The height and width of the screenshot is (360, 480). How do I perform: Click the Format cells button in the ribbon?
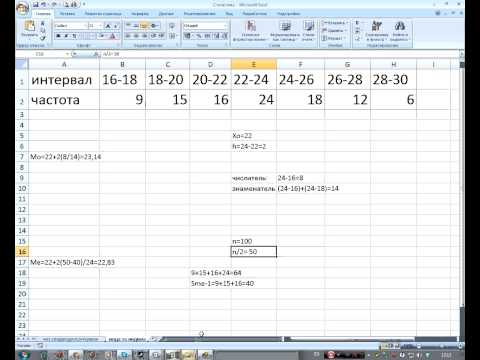point(334,38)
